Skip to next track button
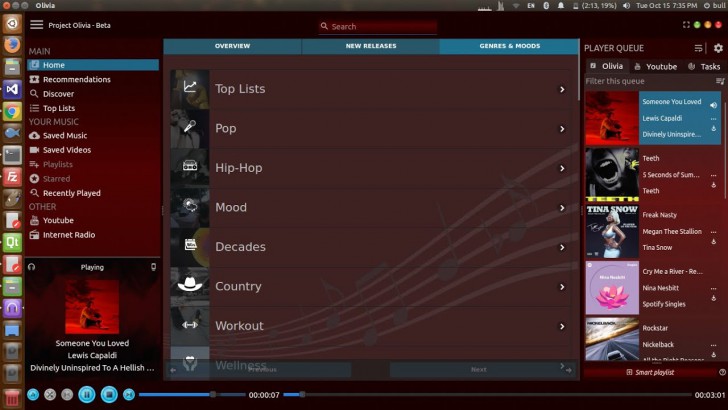This screenshot has height=410, width=728. pos(129,395)
